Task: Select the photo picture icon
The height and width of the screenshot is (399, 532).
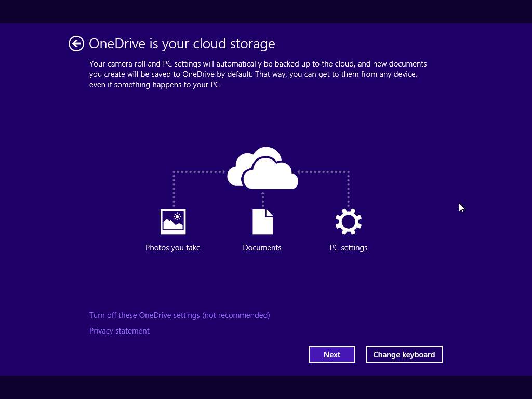Action: point(173,222)
